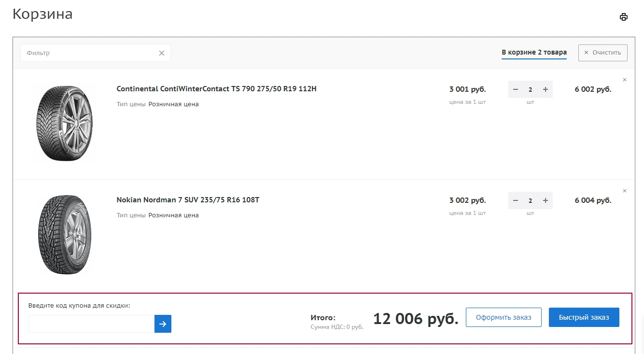Remove Continental ContiWinterContact from the cart

coord(625,80)
